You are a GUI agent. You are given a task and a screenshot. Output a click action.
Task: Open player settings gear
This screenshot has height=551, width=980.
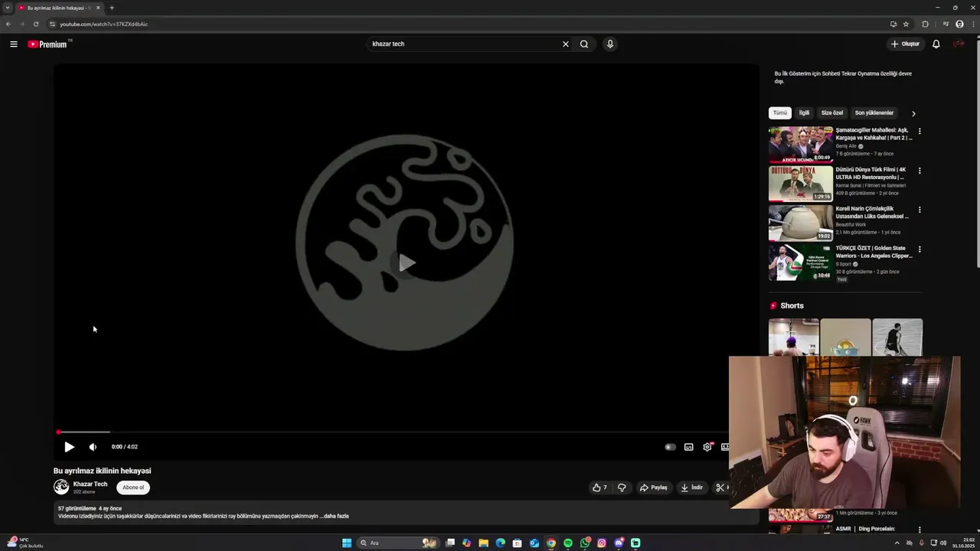coord(707,447)
